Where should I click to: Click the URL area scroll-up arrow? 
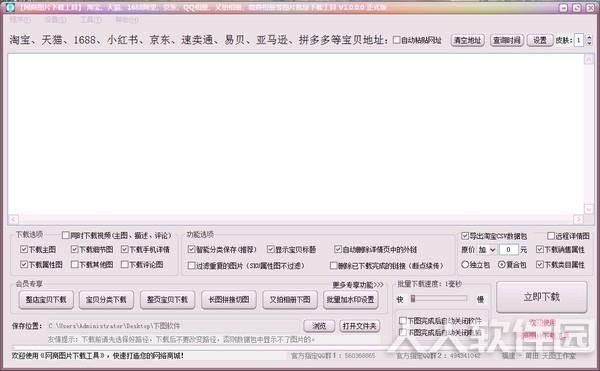(x=589, y=59)
